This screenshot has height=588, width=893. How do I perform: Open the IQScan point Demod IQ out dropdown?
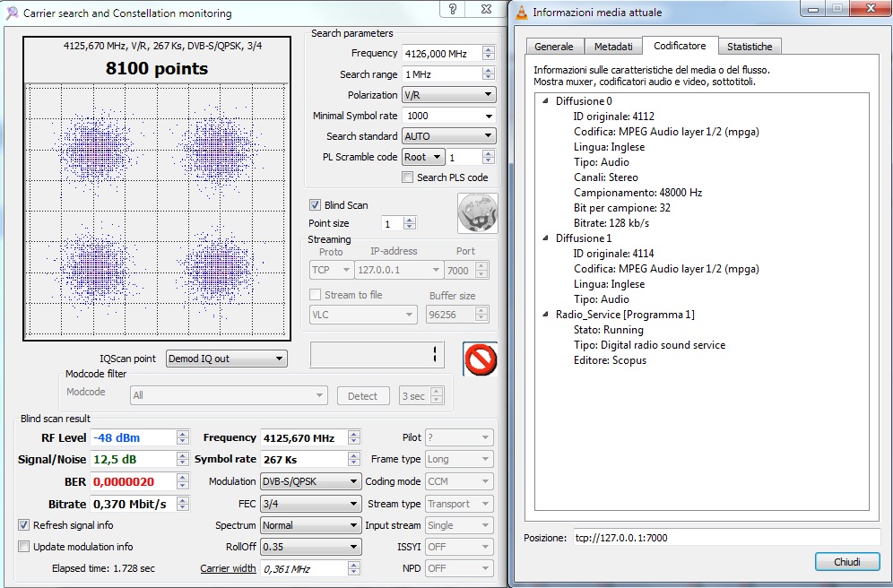227,359
